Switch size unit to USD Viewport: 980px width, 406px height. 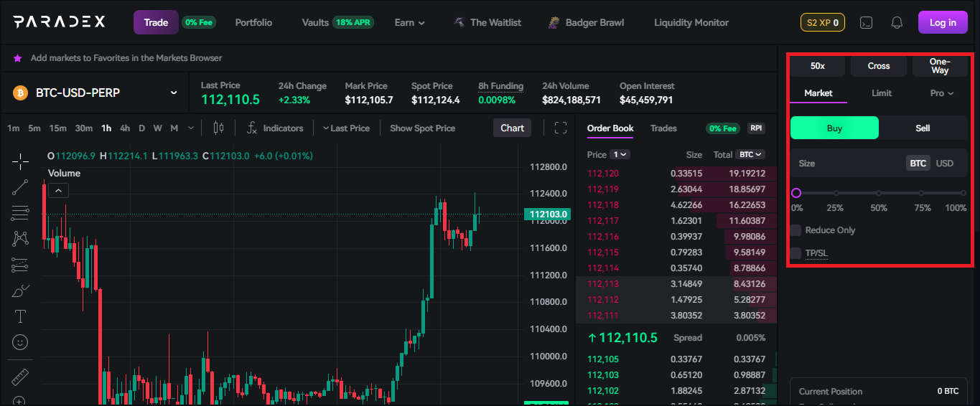coord(945,164)
